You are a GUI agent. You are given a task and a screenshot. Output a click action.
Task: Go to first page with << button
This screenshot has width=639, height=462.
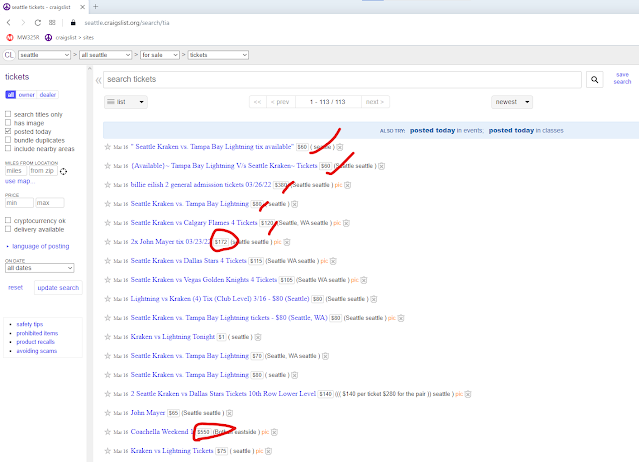pos(258,102)
